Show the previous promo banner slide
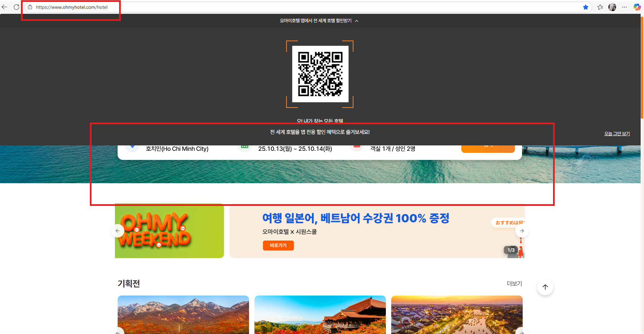 (118, 231)
